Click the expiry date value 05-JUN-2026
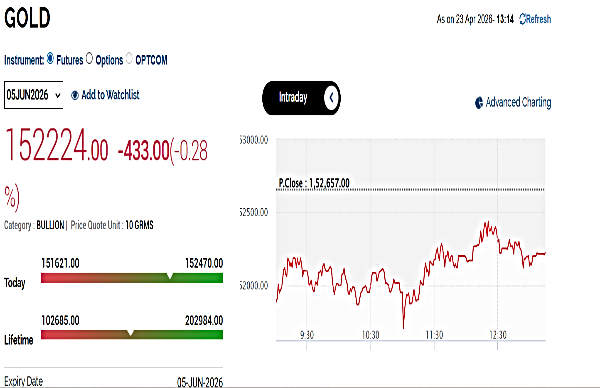The width and height of the screenshot is (600, 388). 200,382
